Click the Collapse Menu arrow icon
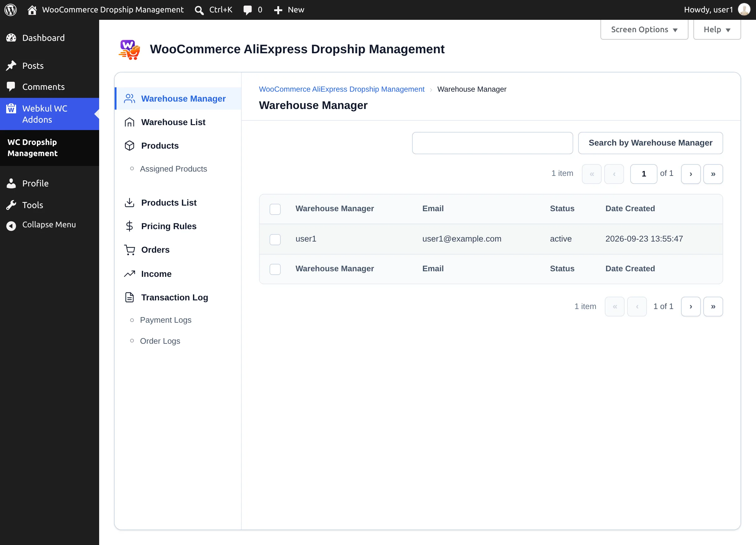Screen dimensions: 756x545 pos(11,226)
